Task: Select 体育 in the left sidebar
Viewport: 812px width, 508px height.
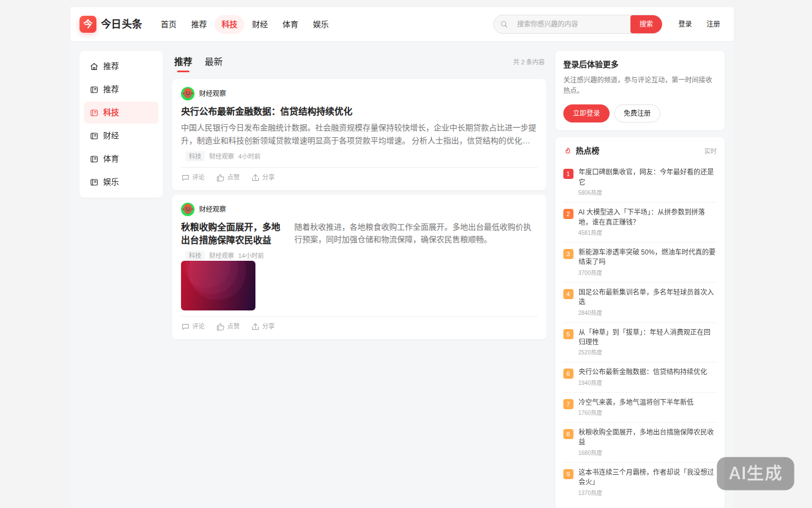Action: click(x=121, y=159)
